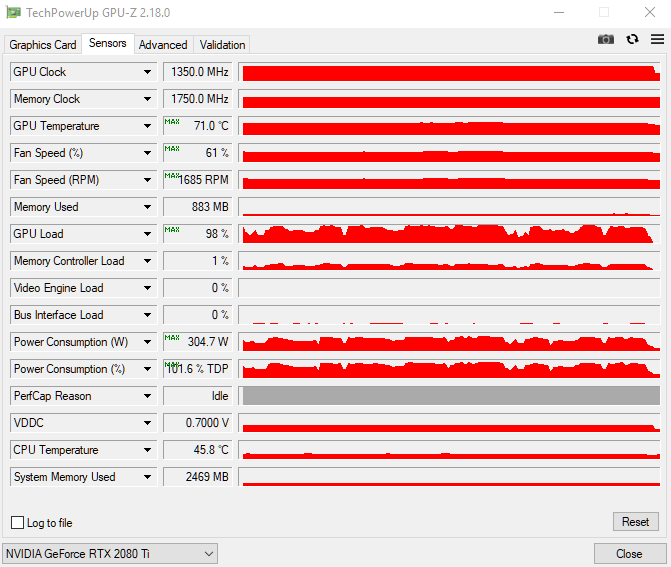Click the 1350.0 MHz value
Image resolution: width=671 pixels, height=567 pixels.
198,72
